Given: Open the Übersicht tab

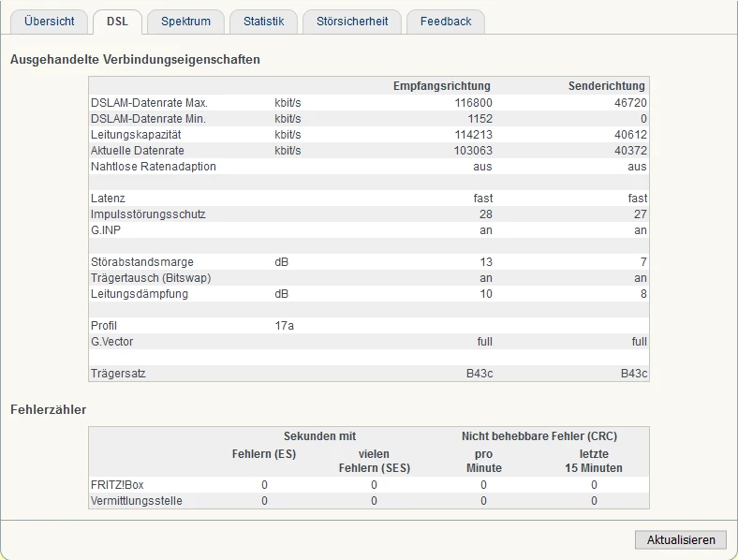Looking at the screenshot, I should click(50, 22).
